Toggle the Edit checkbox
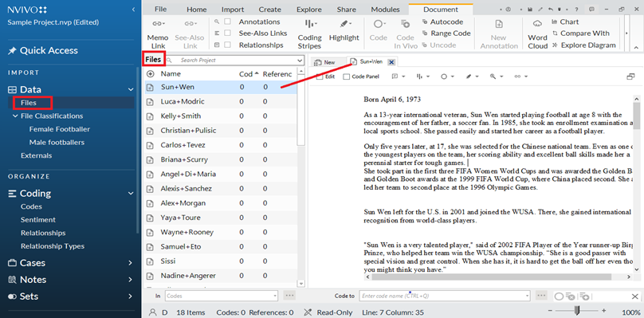This screenshot has height=318, width=644. click(319, 77)
